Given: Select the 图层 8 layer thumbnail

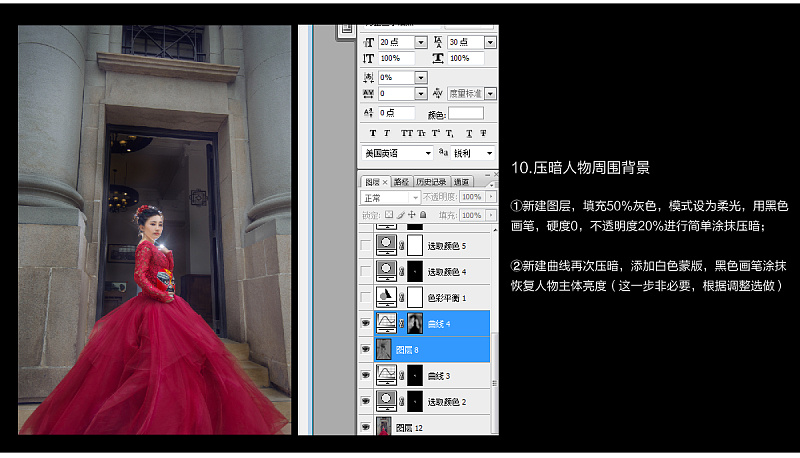Looking at the screenshot, I should [x=384, y=349].
